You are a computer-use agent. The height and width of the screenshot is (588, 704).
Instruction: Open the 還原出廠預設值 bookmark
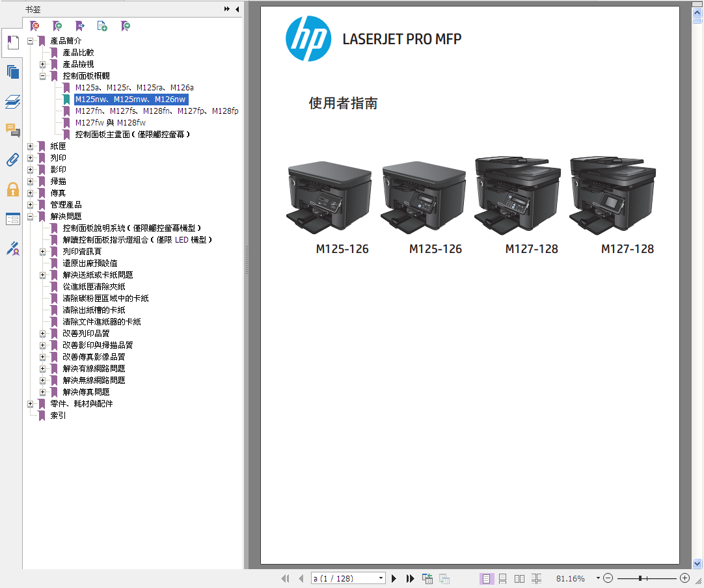(90, 263)
